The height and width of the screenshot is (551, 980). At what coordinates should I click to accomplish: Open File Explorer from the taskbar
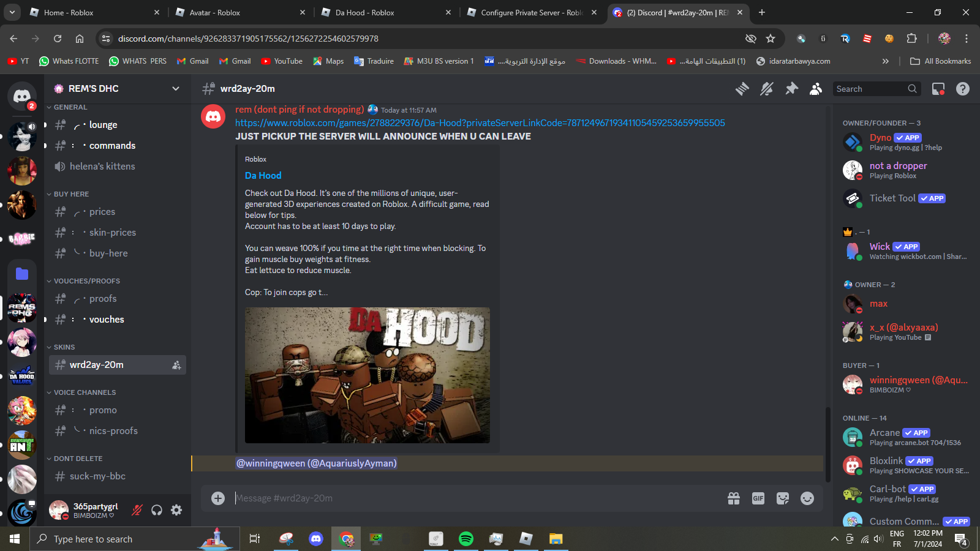pyautogui.click(x=556, y=539)
